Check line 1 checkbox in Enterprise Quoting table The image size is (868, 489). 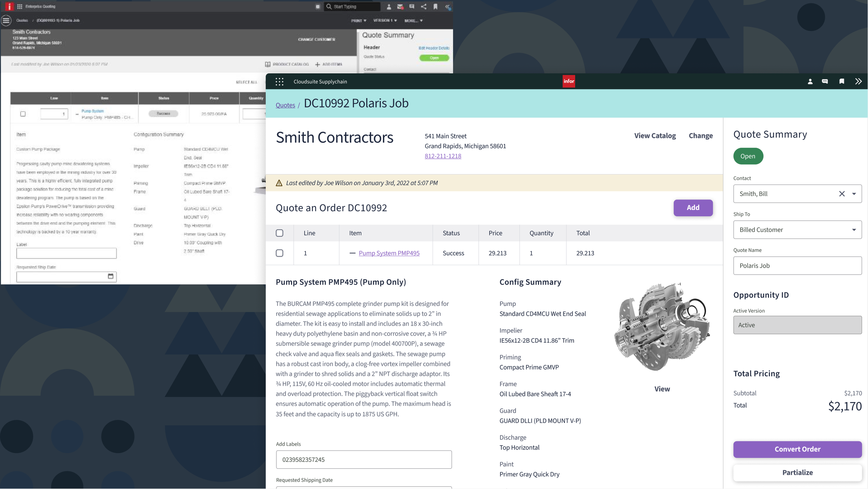coord(23,114)
